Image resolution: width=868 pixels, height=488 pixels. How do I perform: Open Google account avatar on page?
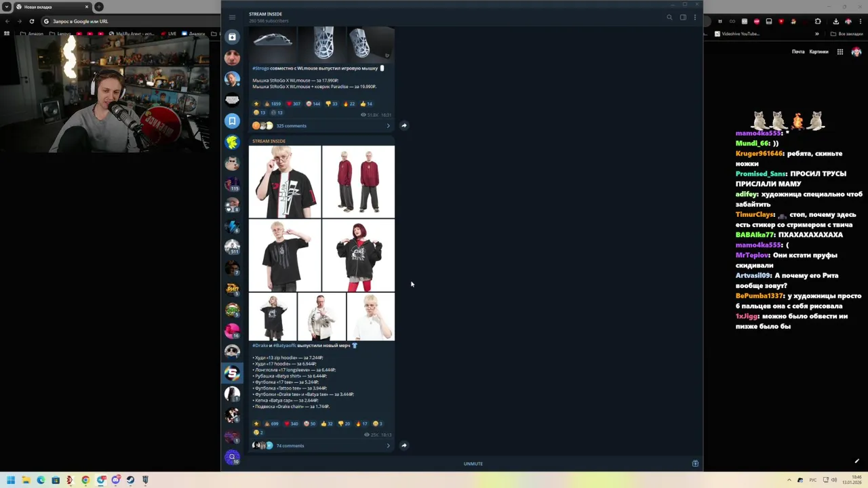tap(856, 52)
